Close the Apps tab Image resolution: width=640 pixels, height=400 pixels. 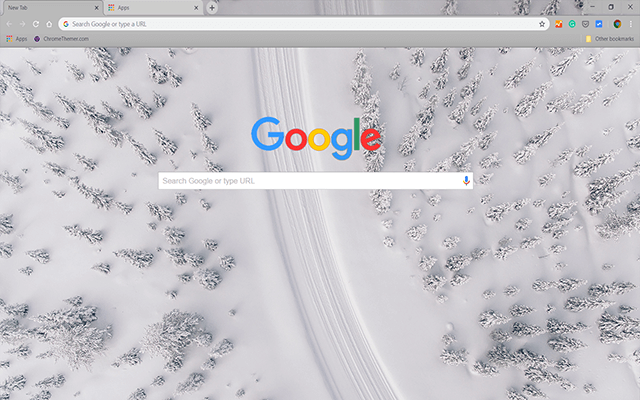coord(196,8)
